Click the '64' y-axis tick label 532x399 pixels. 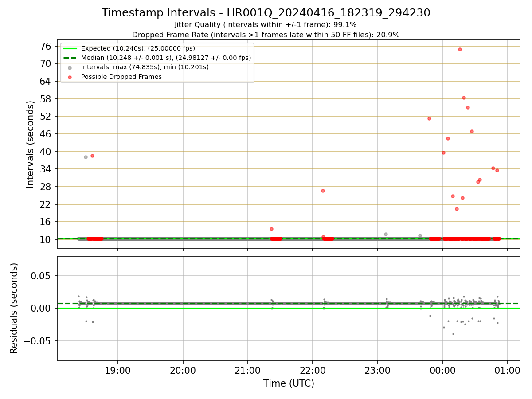coord(47,81)
